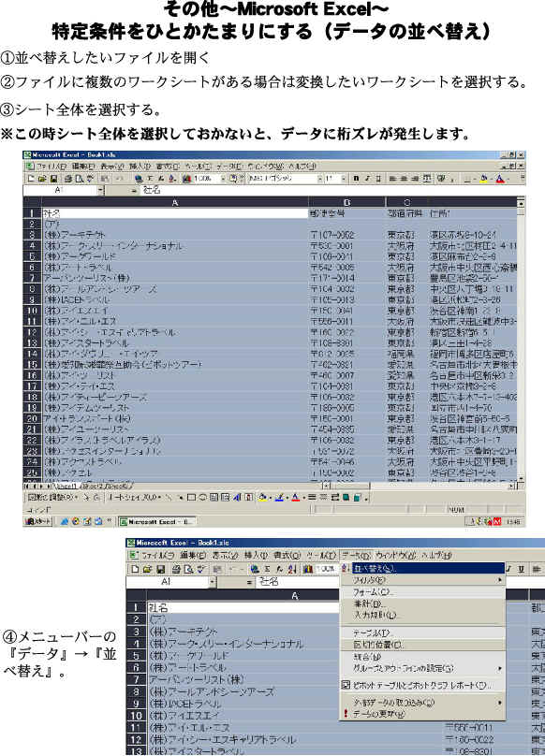Screen dimensions: 545x756
Task: Click drawing toolbar Fill Color bucket
Action: 262,497
